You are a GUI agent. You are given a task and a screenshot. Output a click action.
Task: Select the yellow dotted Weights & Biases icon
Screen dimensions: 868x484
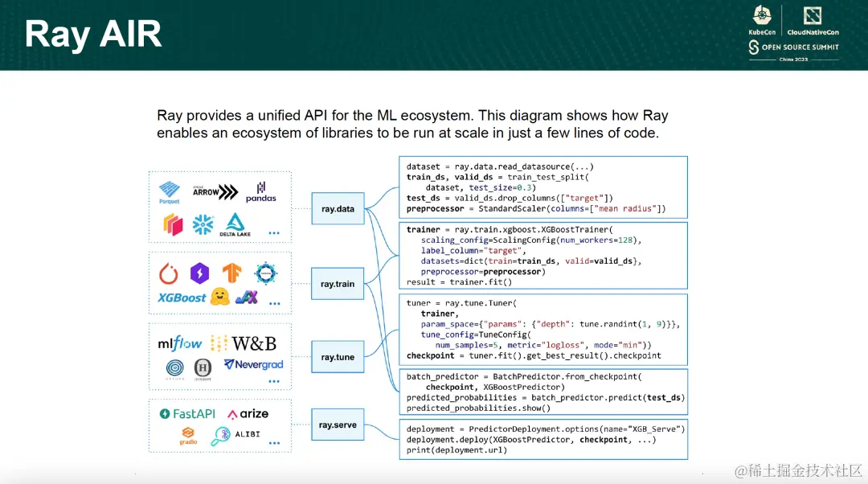click(219, 343)
